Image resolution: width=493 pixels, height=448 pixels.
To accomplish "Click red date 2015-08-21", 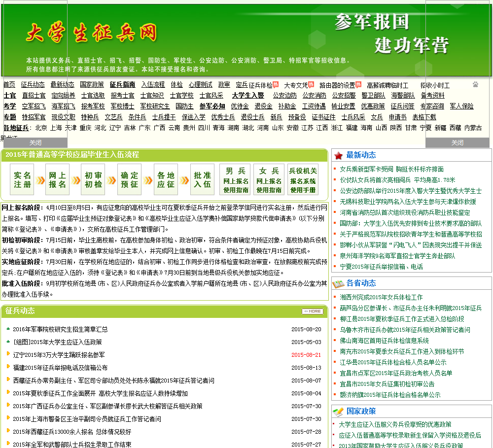I will click(306, 355).
